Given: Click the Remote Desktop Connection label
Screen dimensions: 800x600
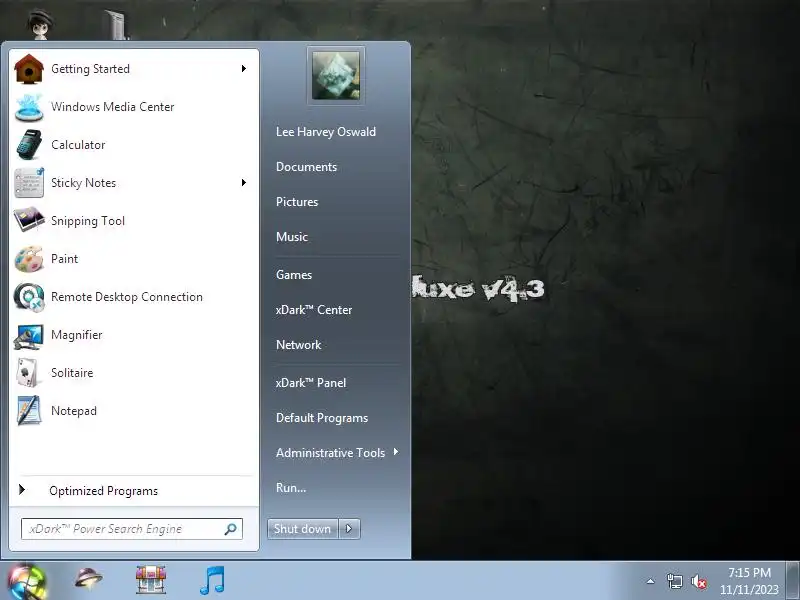Looking at the screenshot, I should [127, 297].
